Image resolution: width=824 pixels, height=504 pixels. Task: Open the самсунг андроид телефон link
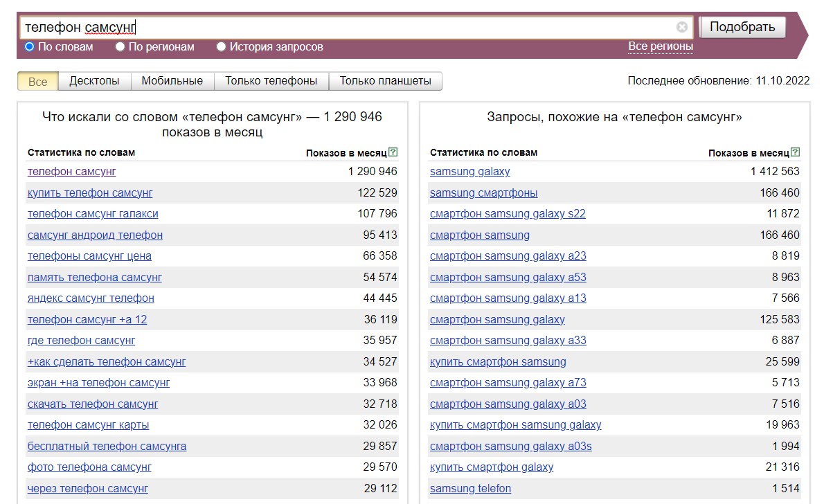pyautogui.click(x=95, y=235)
